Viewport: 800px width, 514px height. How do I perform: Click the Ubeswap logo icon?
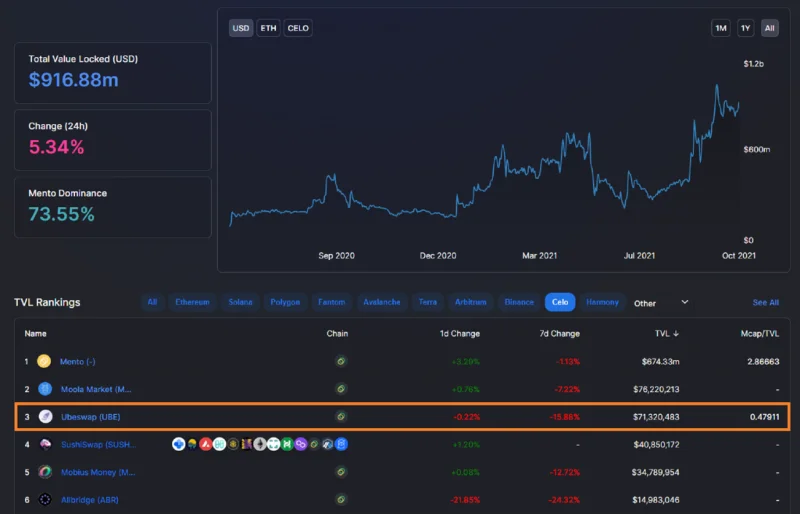click(45, 417)
